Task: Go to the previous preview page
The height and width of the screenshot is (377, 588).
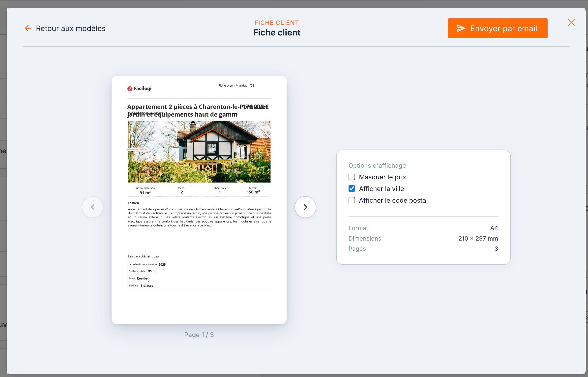Action: coord(93,207)
